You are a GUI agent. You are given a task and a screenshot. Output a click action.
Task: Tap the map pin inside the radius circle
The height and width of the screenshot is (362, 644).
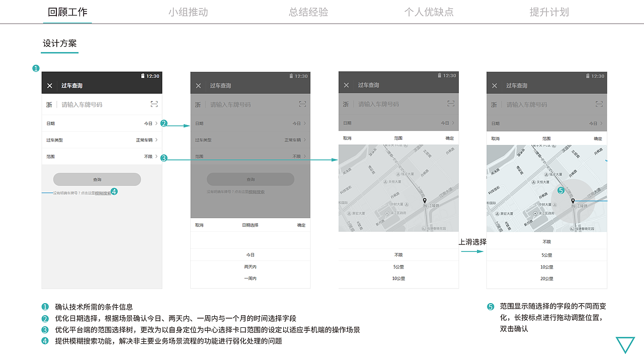coord(573,202)
